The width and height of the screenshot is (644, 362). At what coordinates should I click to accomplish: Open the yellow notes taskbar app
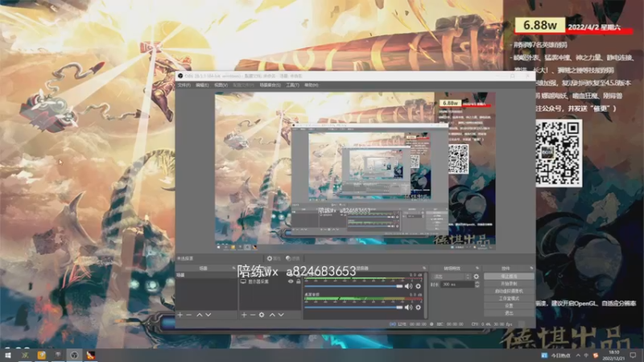pos(42,355)
